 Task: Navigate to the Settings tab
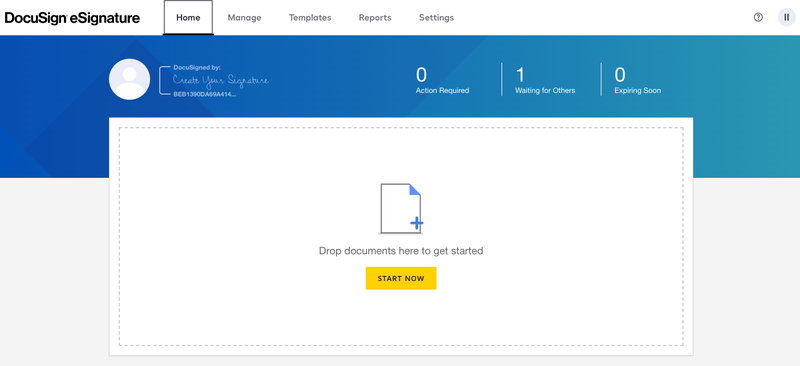click(436, 18)
